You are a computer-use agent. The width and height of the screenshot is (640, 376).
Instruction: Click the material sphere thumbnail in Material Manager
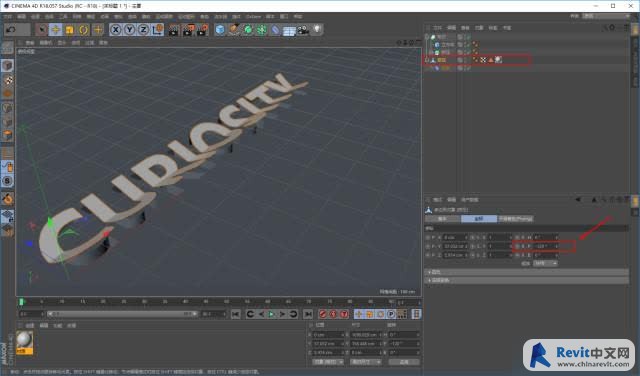coord(24,340)
